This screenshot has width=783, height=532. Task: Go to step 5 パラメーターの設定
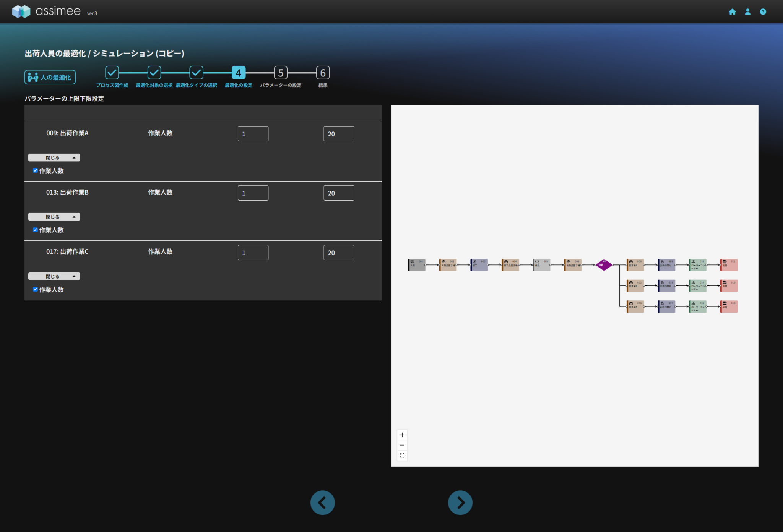[281, 73]
